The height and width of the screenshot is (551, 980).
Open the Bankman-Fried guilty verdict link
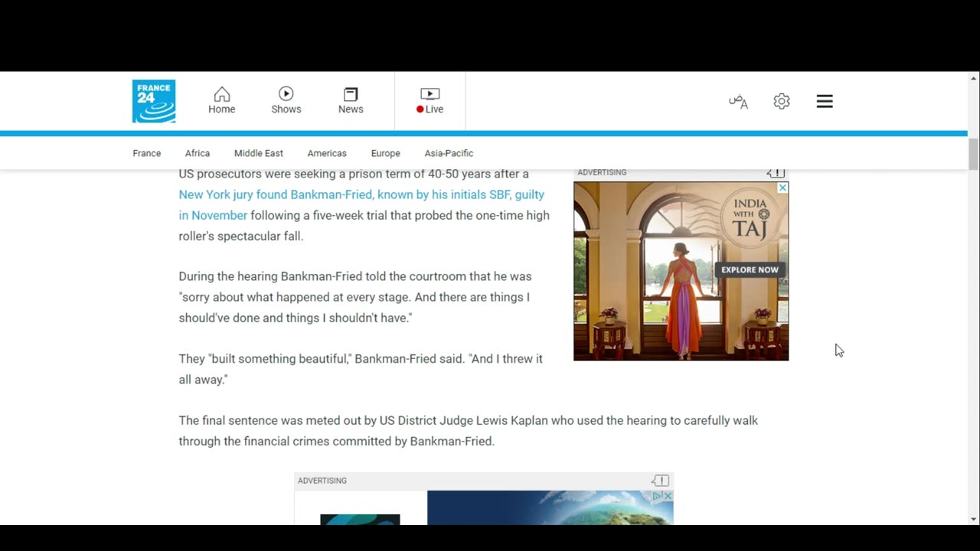(361, 205)
